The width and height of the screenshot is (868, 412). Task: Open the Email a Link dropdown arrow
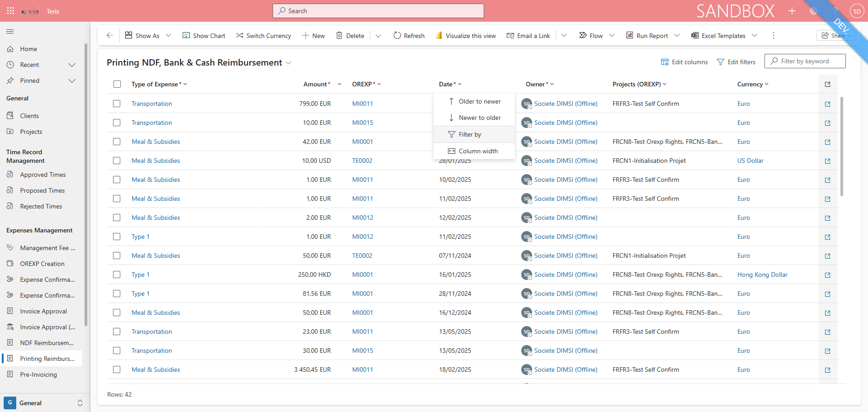click(564, 35)
